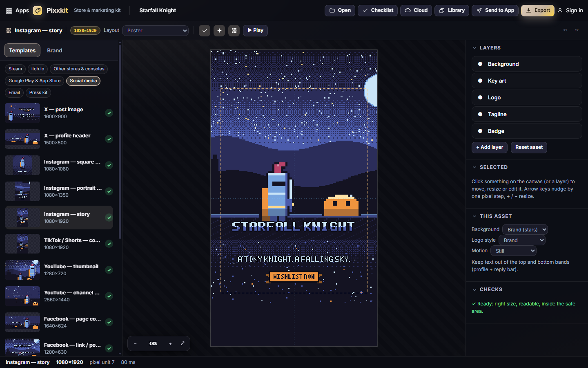Image resolution: width=588 pixels, height=368 pixels.
Task: Click Sign in at top right
Action: [570, 11]
